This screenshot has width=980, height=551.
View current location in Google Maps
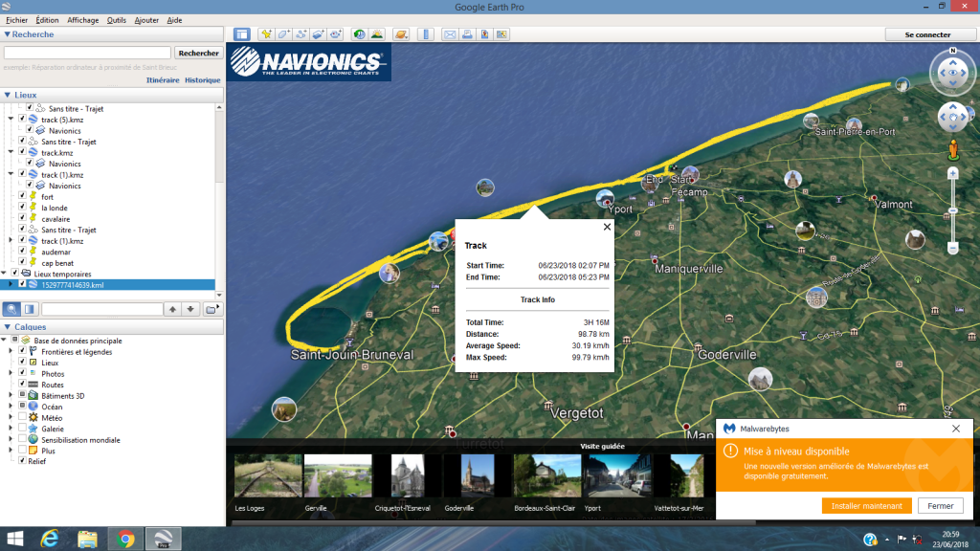pos(501,34)
